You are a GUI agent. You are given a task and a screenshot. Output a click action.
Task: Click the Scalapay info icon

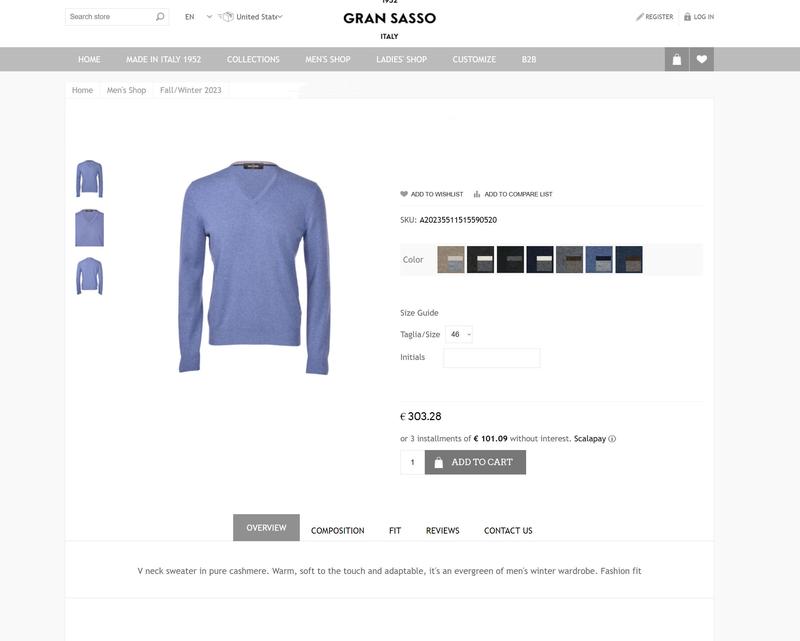pos(612,438)
